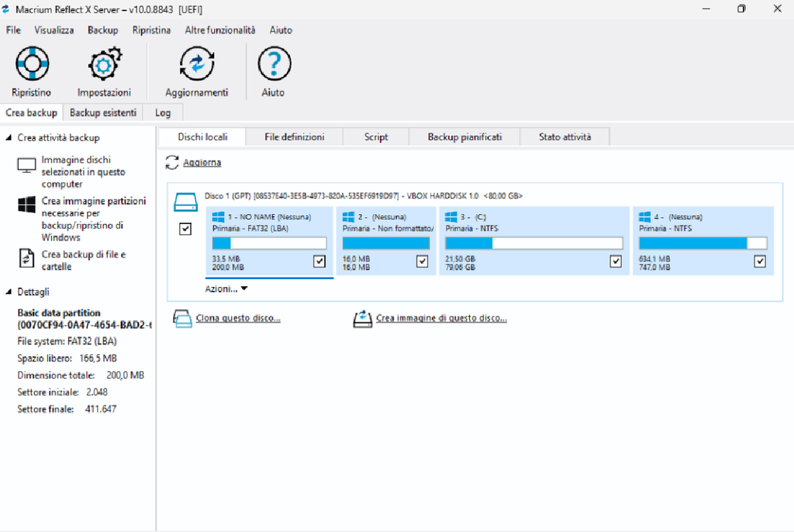Click Clona questo disco link
This screenshot has height=532, width=794.
click(x=238, y=318)
